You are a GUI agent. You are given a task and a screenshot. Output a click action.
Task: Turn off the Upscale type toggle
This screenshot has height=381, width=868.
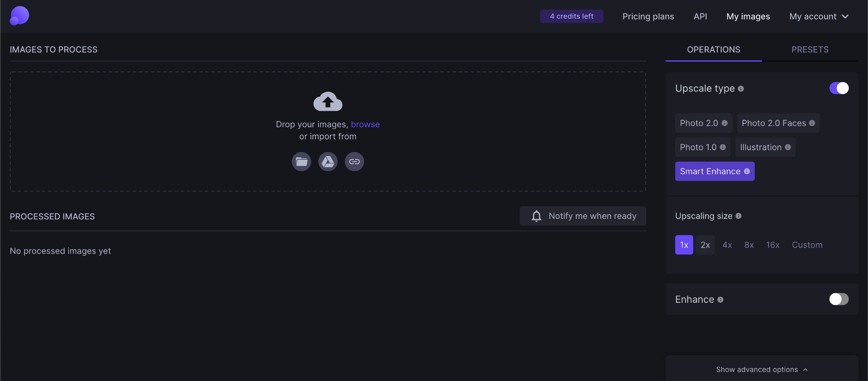(838, 88)
